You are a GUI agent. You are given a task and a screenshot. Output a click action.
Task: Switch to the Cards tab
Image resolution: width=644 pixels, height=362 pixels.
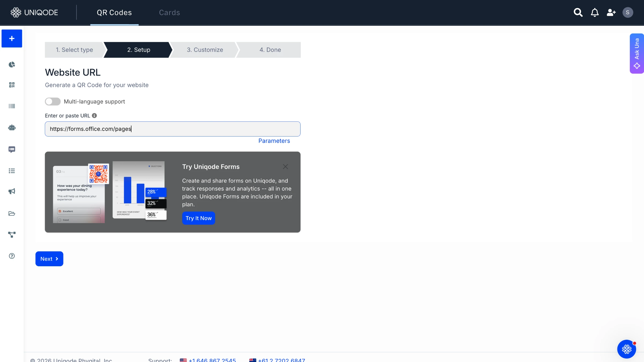[169, 13]
